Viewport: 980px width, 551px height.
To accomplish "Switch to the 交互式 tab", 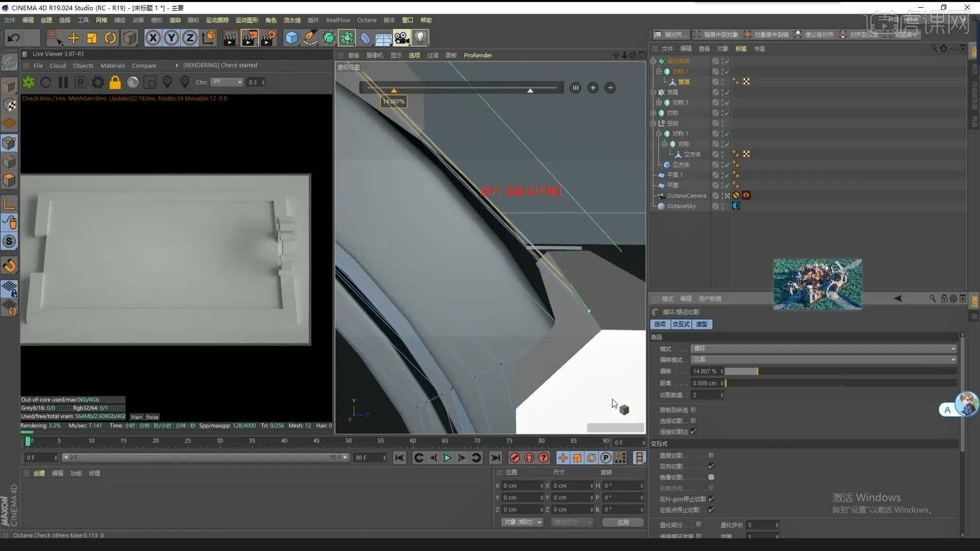I will coord(681,324).
